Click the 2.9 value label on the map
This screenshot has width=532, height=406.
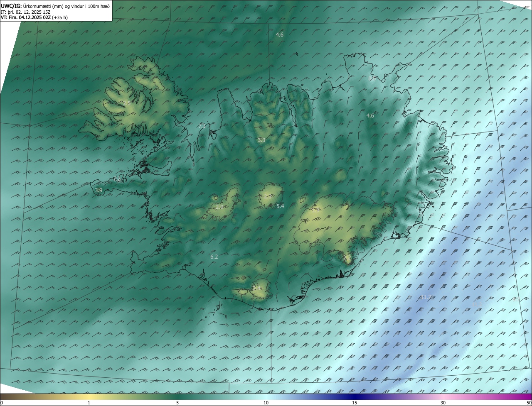click(x=219, y=206)
